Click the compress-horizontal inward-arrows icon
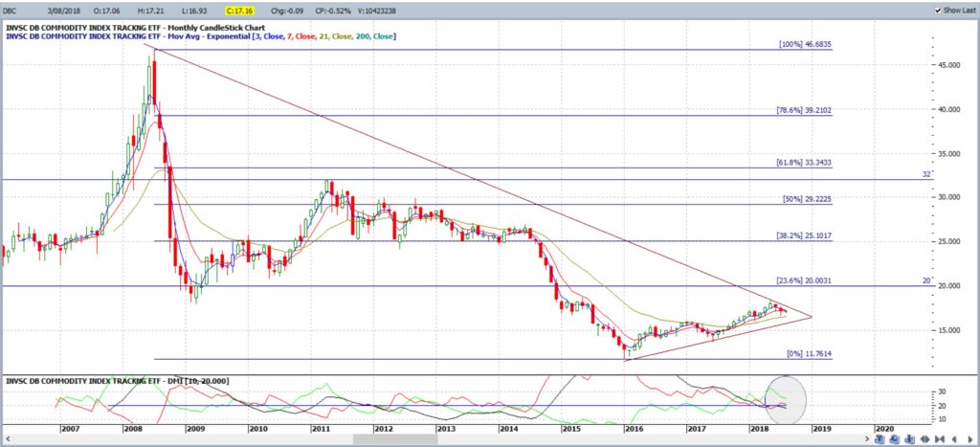The height and width of the screenshot is (447, 980). tap(940, 439)
